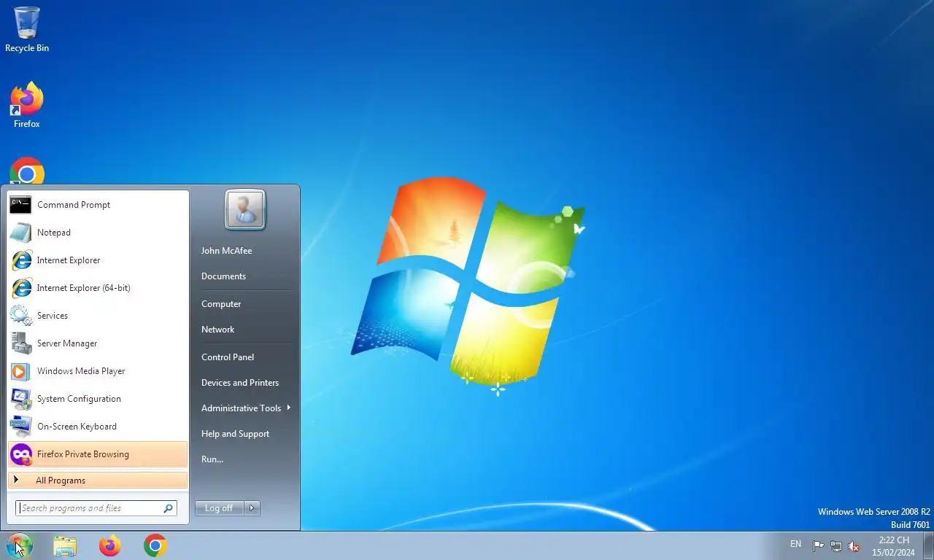Open Computer from Start menu

click(x=221, y=304)
